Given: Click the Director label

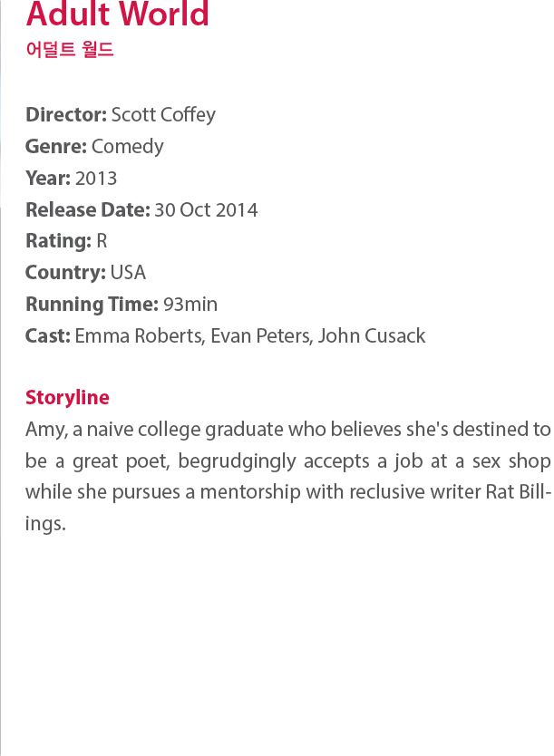Looking at the screenshot, I should [x=66, y=115].
